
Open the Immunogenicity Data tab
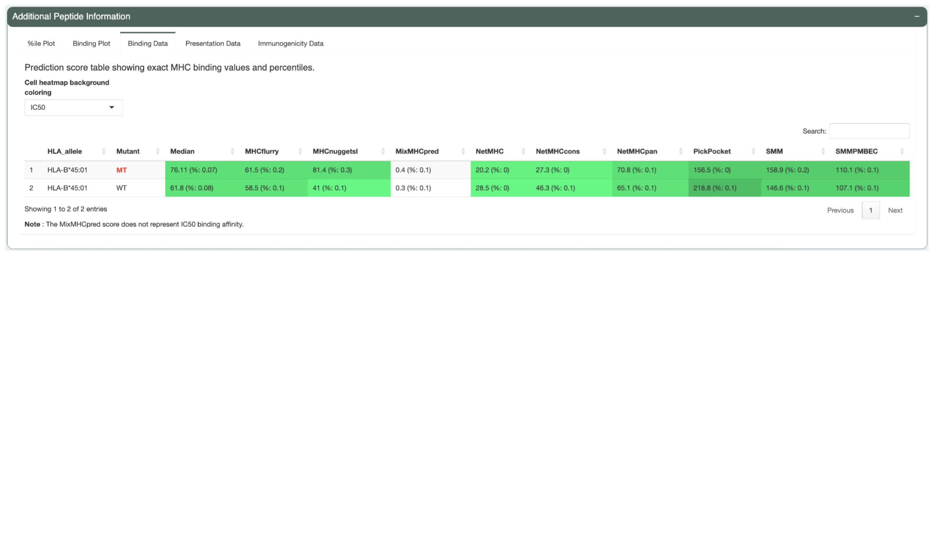(291, 43)
